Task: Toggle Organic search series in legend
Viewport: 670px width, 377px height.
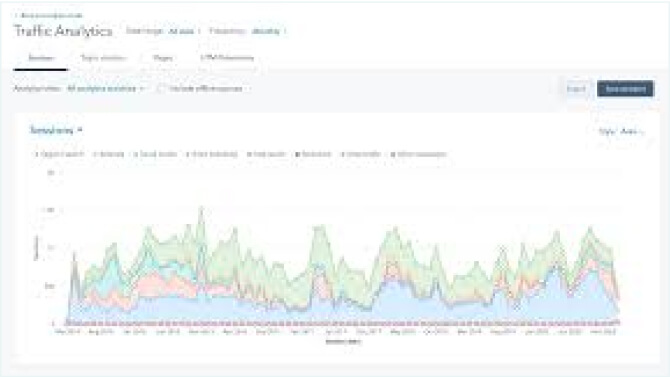Action: (x=60, y=154)
